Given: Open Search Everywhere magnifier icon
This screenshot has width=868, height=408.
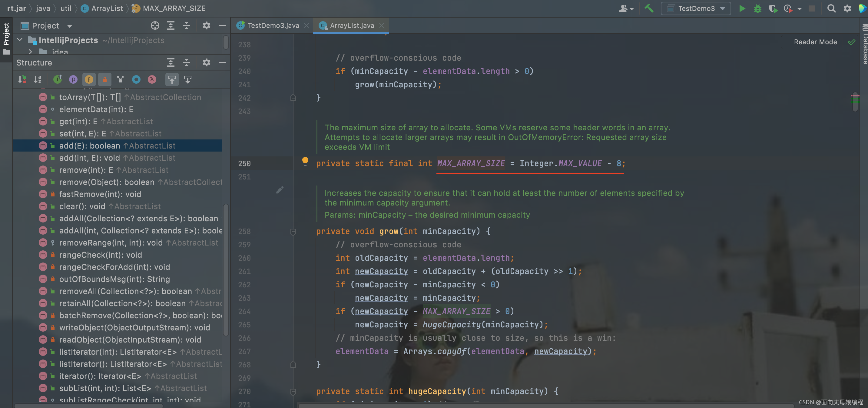Looking at the screenshot, I should (x=831, y=8).
